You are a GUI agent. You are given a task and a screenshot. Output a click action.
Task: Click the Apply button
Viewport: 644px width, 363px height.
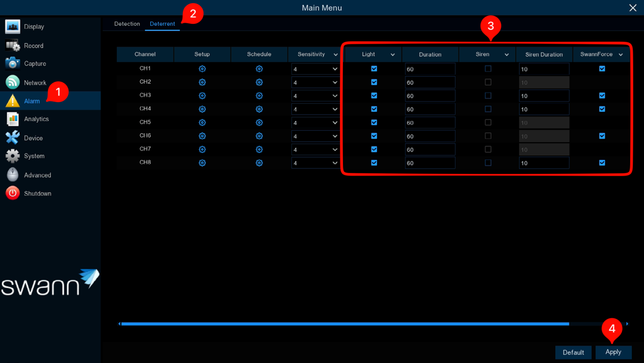point(613,352)
